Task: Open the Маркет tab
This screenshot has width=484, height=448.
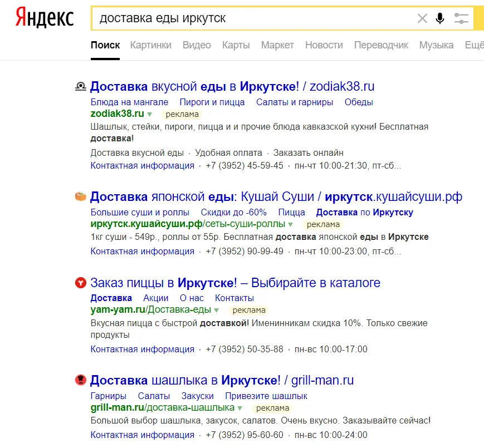Action: pyautogui.click(x=277, y=45)
